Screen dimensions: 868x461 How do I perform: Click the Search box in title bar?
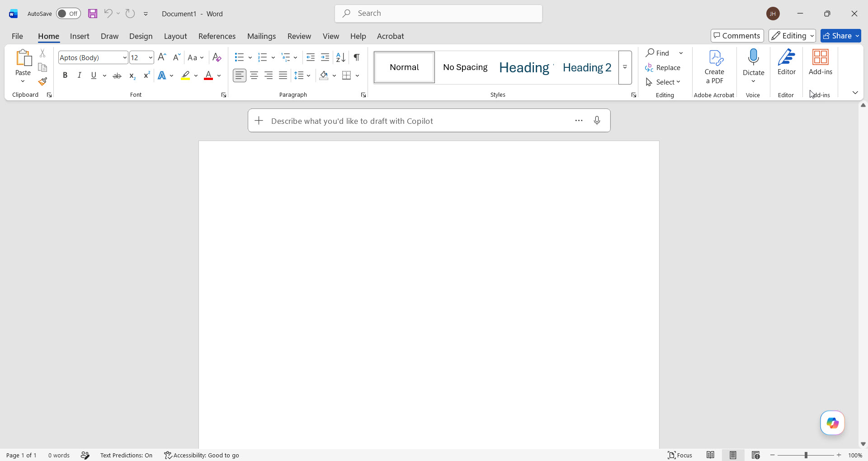tap(439, 14)
